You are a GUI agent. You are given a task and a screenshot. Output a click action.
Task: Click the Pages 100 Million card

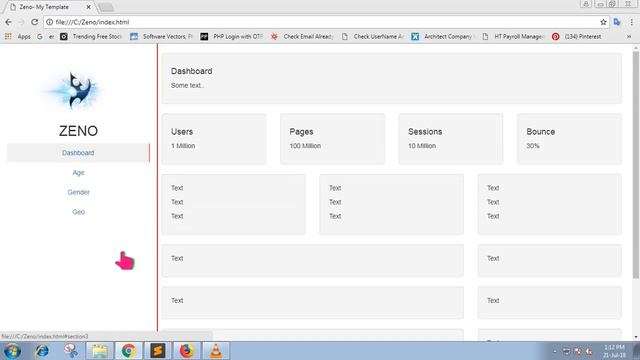tap(332, 139)
